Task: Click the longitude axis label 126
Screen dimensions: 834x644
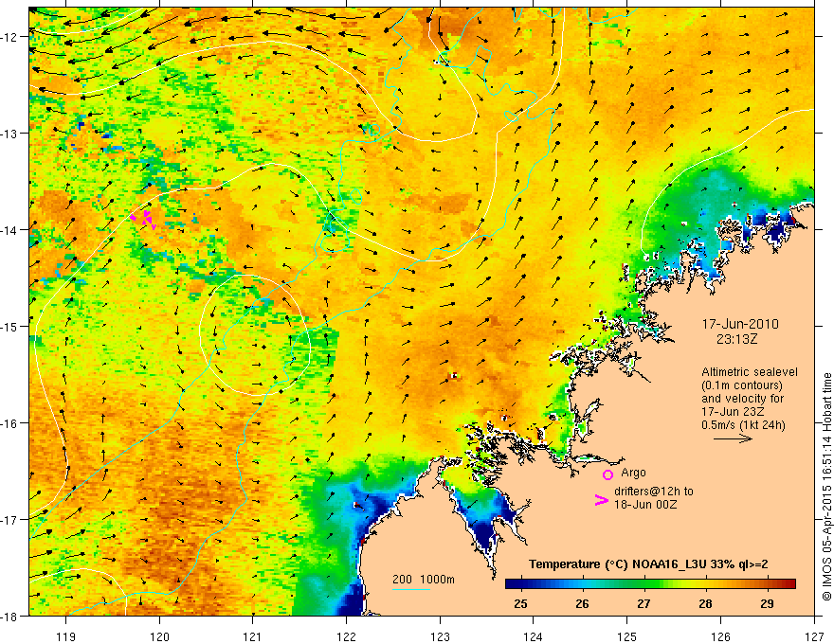Action: [x=720, y=636]
